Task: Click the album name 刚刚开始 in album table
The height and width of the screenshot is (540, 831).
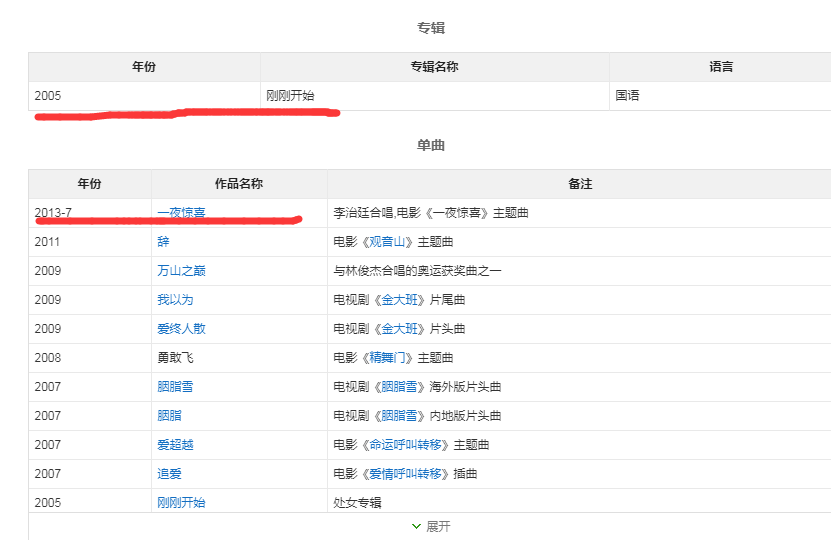Action: [290, 95]
